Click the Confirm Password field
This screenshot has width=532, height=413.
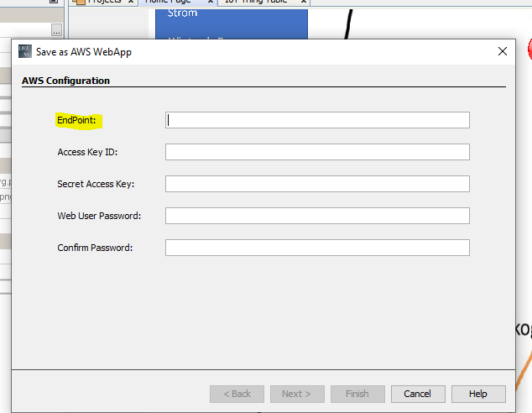click(317, 248)
